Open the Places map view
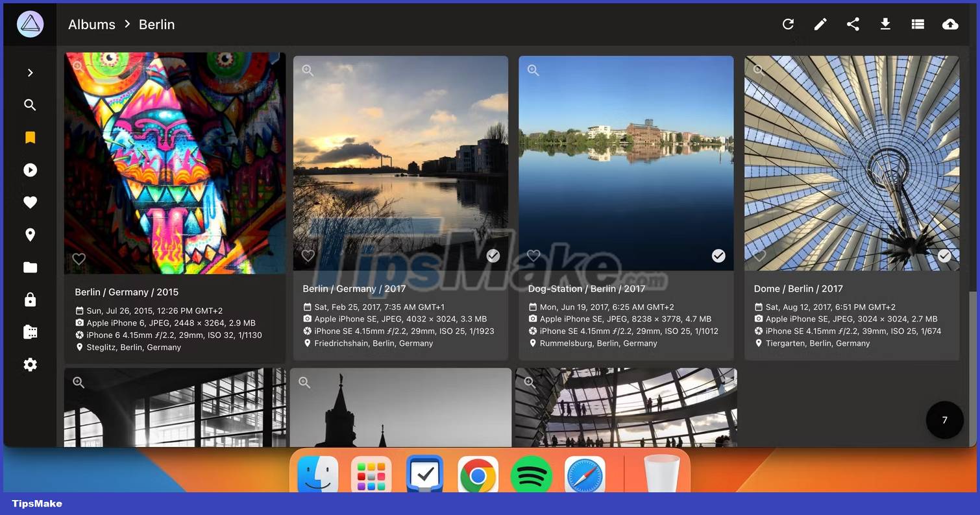The image size is (980, 515). pos(30,234)
